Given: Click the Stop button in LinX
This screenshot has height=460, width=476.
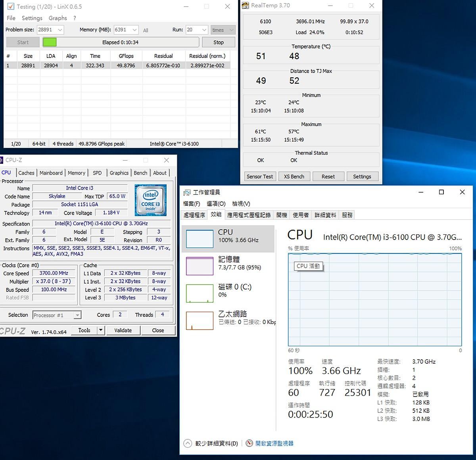Looking at the screenshot, I should (x=219, y=42).
